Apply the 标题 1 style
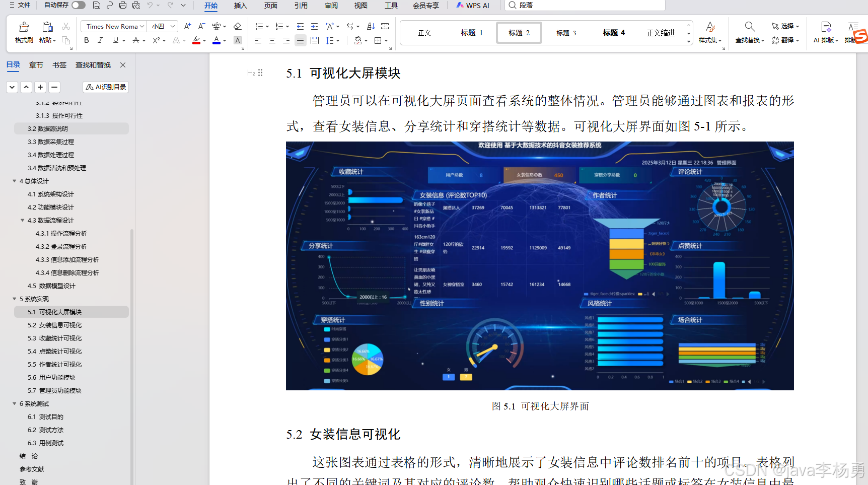Screen dimensions: 868x485 (472, 32)
